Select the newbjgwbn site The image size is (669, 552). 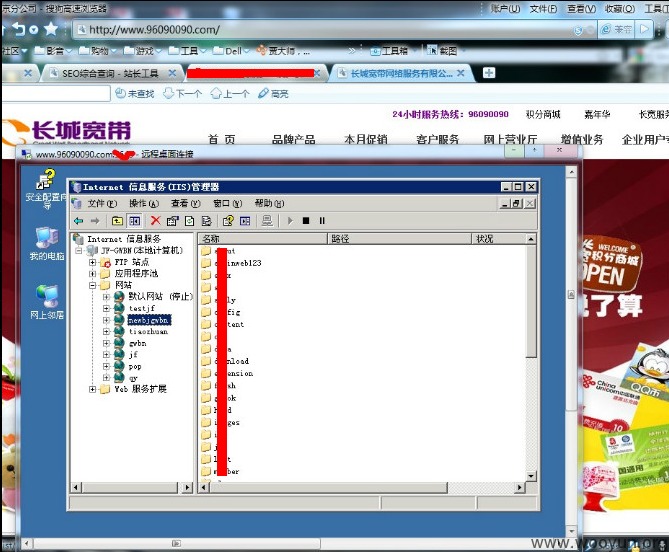(x=149, y=320)
